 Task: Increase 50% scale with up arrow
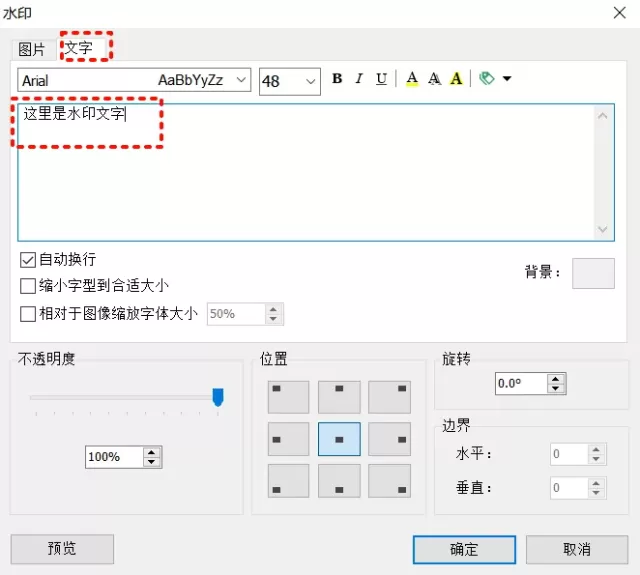(273, 309)
